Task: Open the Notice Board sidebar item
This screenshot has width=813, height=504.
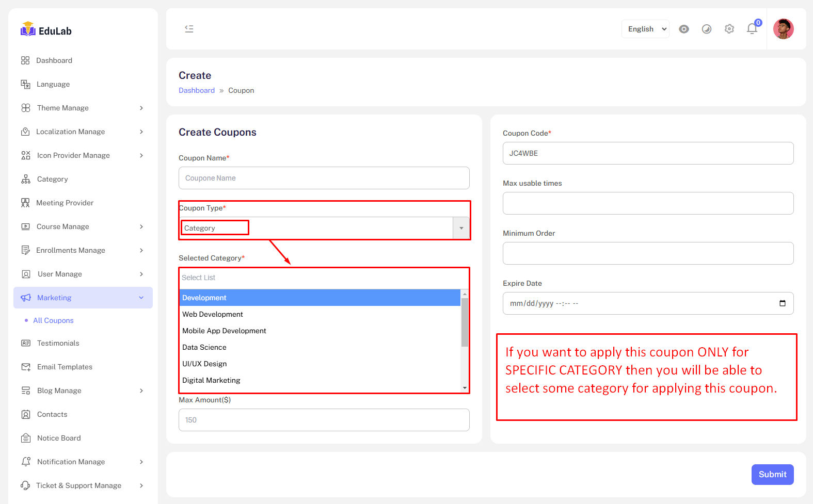Action: pyautogui.click(x=59, y=438)
